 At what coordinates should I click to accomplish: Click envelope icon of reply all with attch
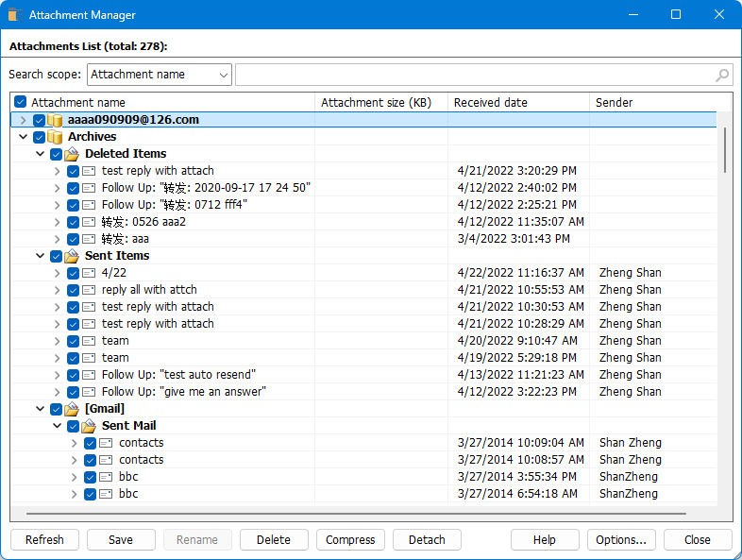click(89, 290)
